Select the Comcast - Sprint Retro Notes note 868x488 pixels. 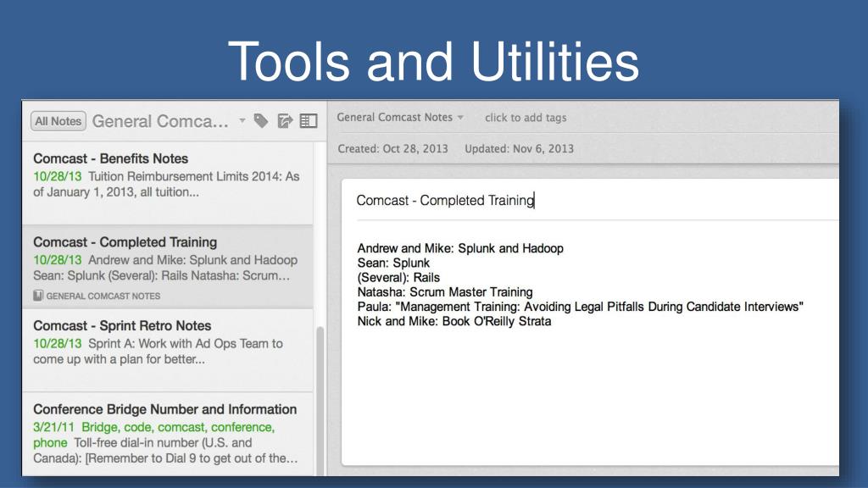click(167, 341)
